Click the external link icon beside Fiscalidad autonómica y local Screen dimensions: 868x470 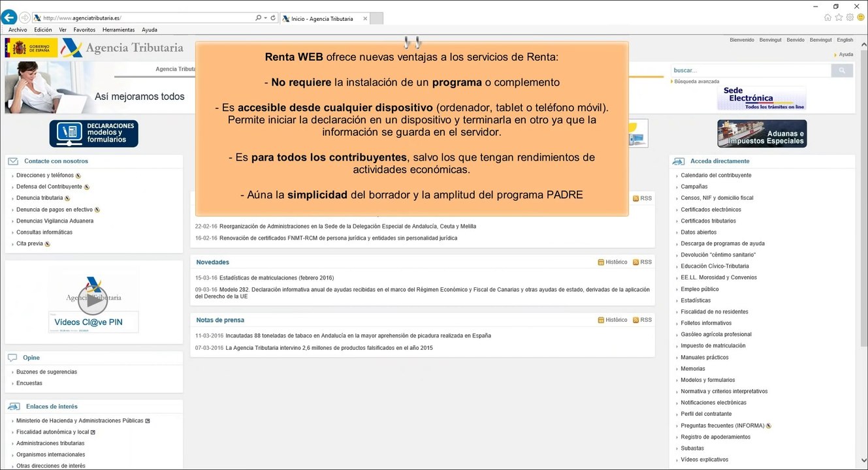(x=93, y=432)
